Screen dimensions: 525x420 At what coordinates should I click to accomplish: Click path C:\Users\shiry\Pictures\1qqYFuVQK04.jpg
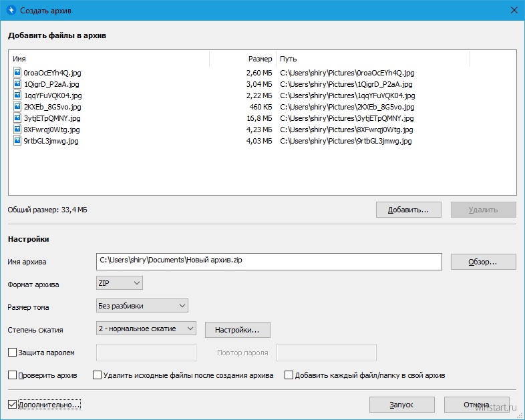(347, 95)
